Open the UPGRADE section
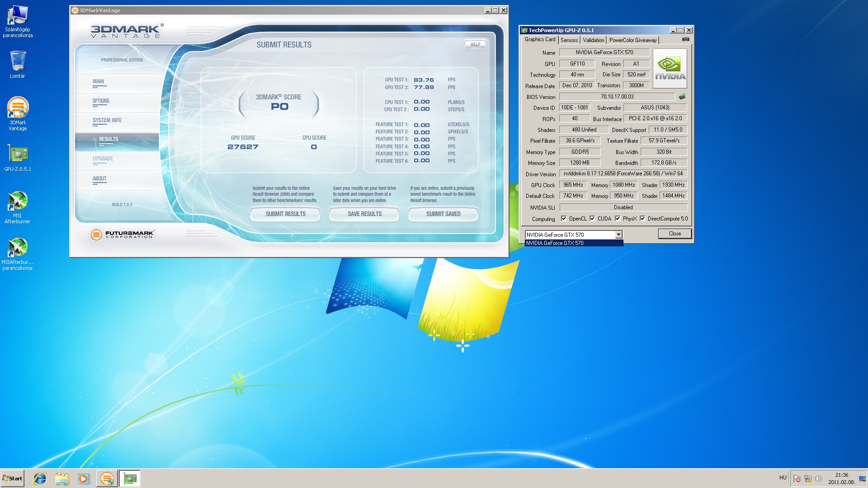The image size is (868, 488). point(103,159)
